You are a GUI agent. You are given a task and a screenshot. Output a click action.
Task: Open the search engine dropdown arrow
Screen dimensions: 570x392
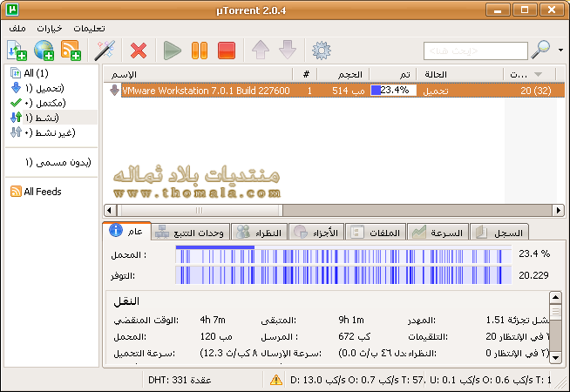click(x=561, y=51)
